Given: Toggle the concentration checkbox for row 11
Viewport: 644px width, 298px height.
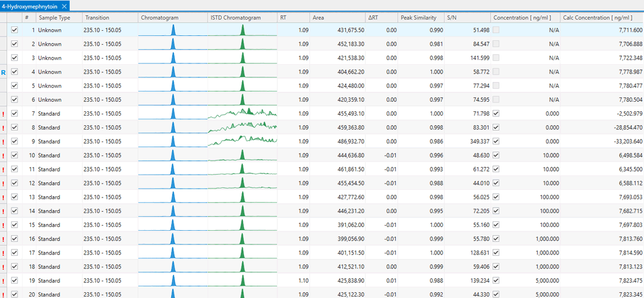Looking at the screenshot, I should (x=496, y=168).
